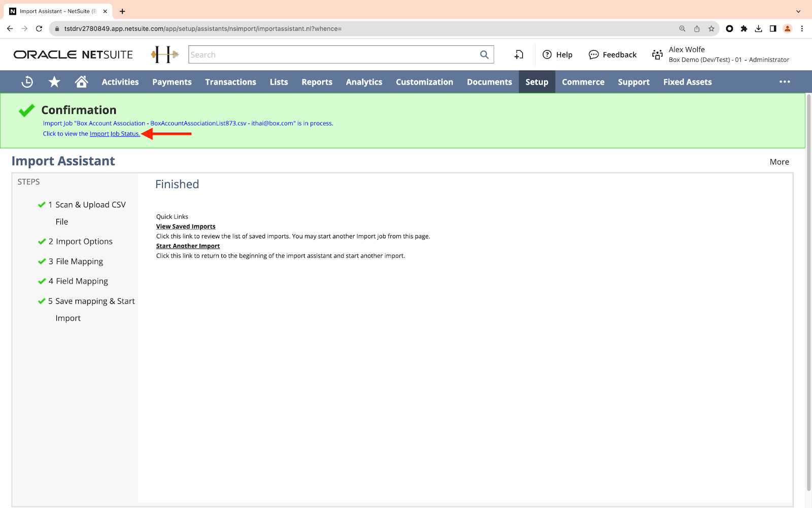Open the Recent Records clock icon
Image resolution: width=812 pixels, height=508 pixels.
[27, 82]
